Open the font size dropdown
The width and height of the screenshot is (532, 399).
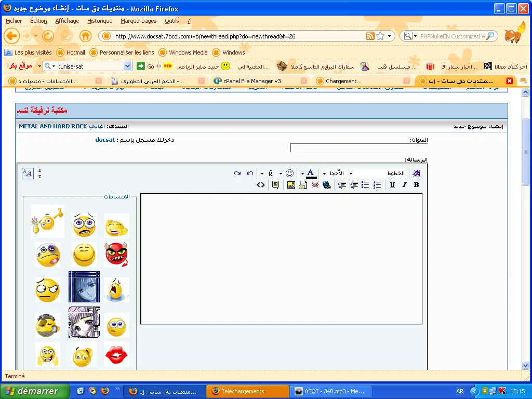[x=338, y=174]
